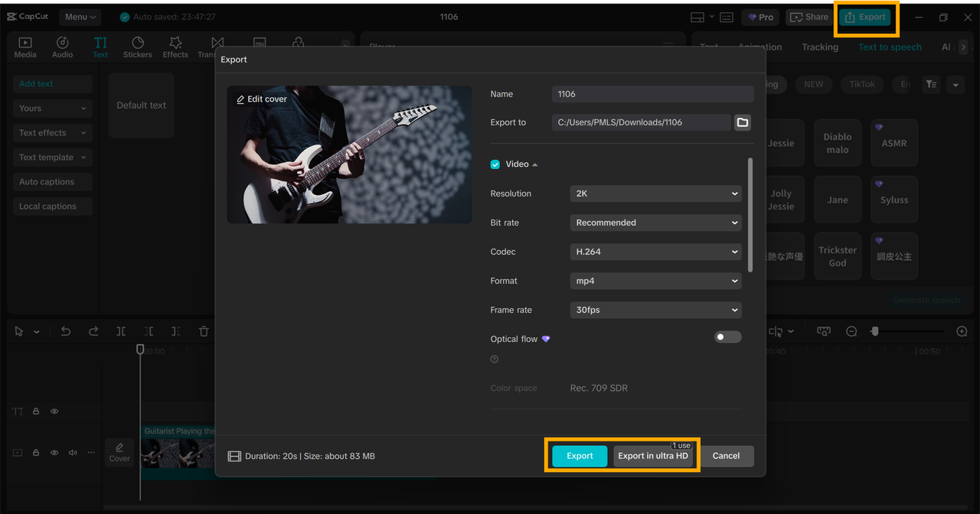Hide the text track using eye icon
This screenshot has height=514, width=980.
click(x=54, y=412)
